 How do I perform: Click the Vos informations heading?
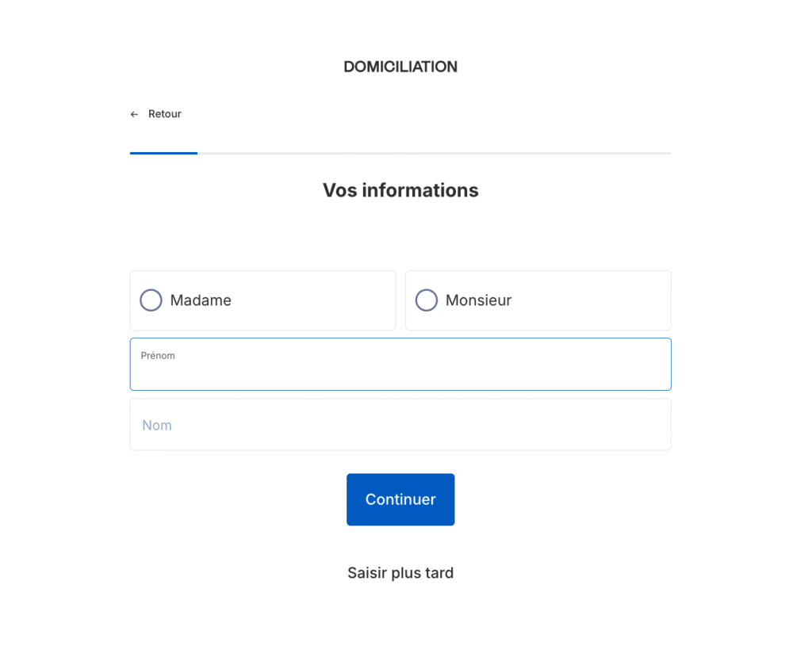400,190
